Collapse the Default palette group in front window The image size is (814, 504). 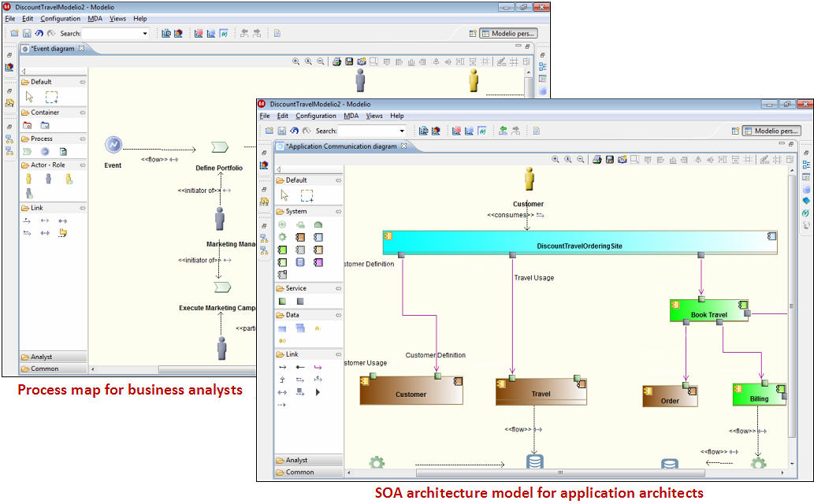(x=339, y=180)
